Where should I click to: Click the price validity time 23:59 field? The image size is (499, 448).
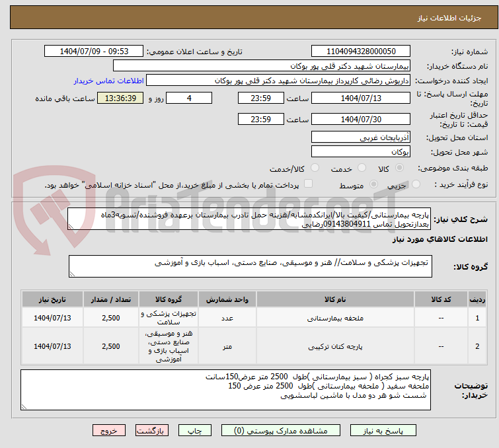point(260,120)
